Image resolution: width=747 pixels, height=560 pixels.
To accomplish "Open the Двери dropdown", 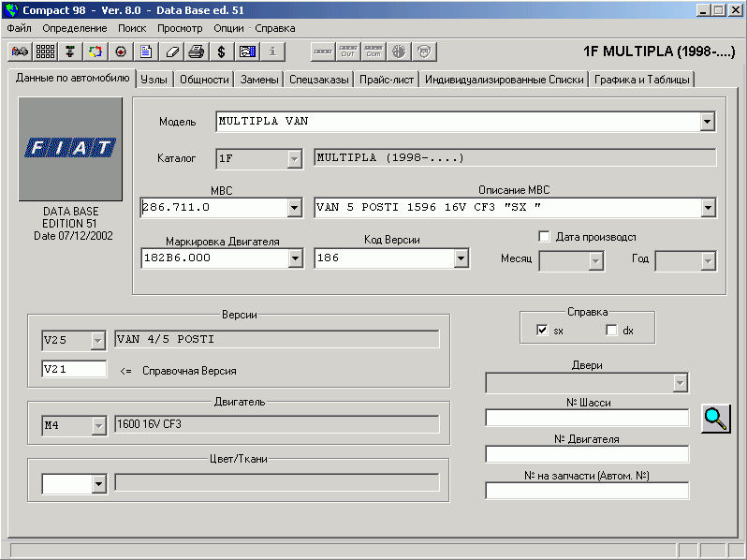I will point(680,383).
